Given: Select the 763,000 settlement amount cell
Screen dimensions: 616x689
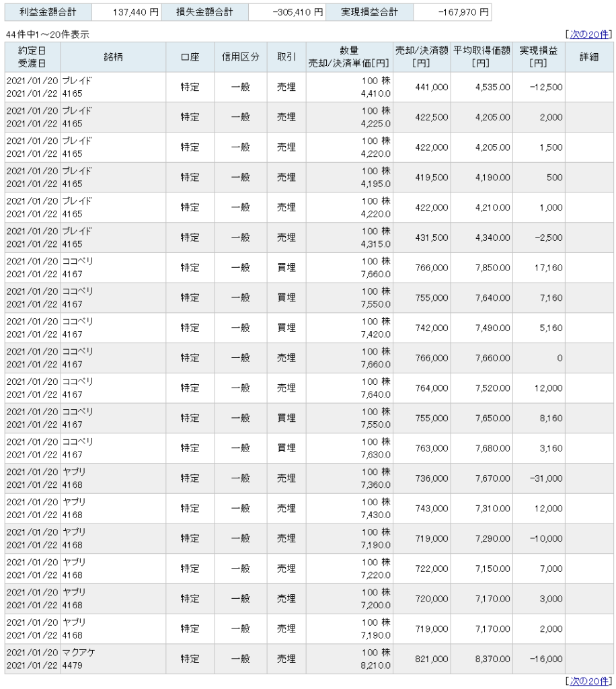Looking at the screenshot, I should pyautogui.click(x=422, y=448).
